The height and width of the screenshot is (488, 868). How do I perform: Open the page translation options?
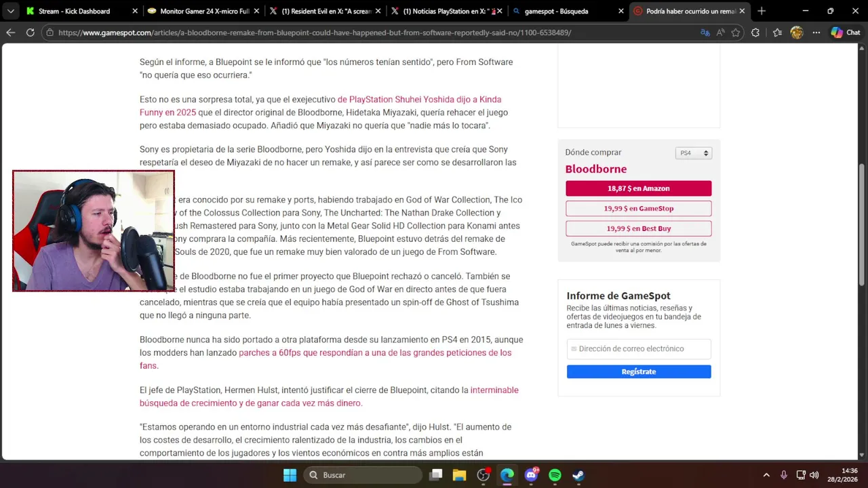pyautogui.click(x=705, y=33)
